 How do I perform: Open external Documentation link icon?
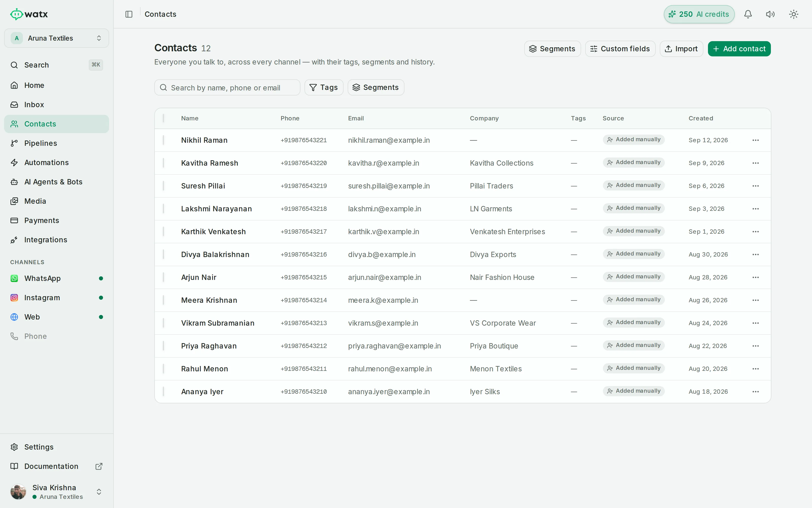click(x=99, y=466)
